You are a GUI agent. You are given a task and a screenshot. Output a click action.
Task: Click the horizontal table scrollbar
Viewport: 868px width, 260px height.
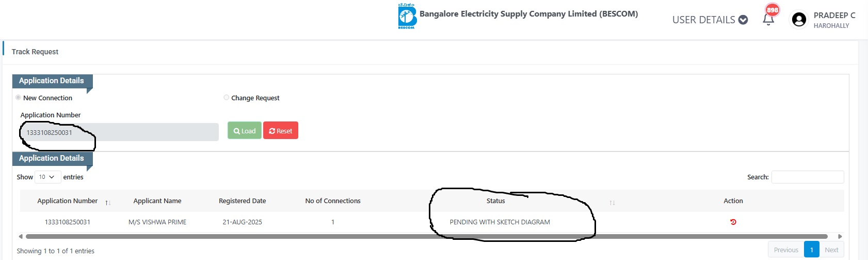tap(426, 237)
